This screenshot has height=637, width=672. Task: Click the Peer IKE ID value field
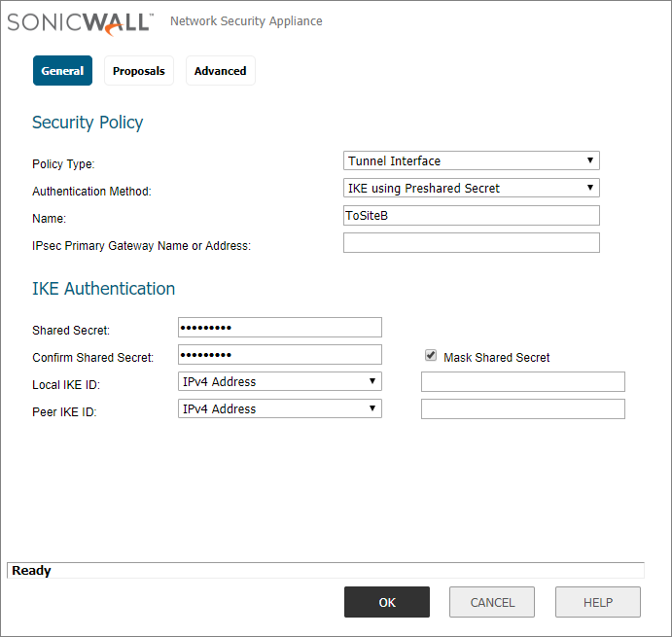click(523, 409)
